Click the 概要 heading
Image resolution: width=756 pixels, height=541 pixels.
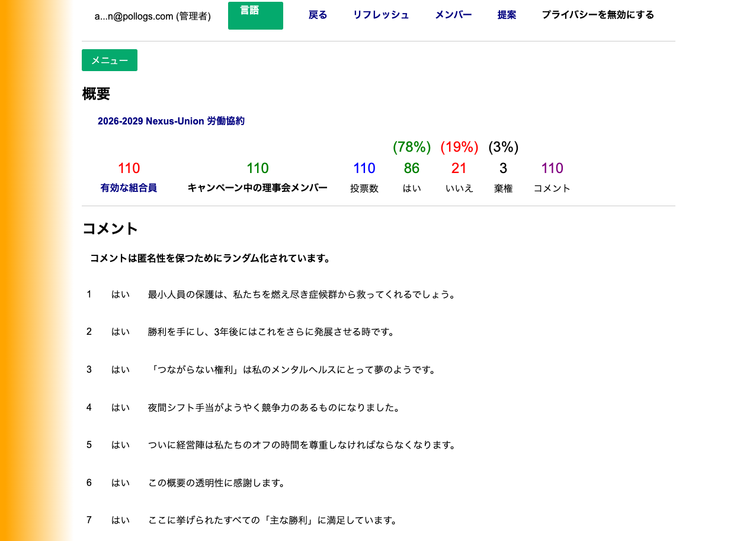pyautogui.click(x=95, y=94)
